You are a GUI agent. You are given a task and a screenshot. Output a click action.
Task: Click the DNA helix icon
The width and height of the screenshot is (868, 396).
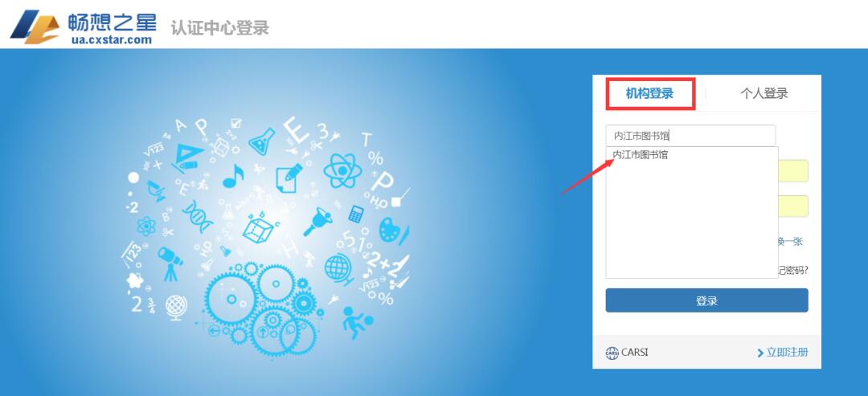(x=198, y=216)
